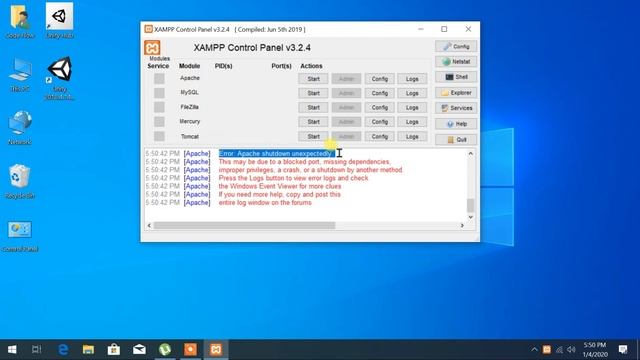This screenshot has width=640, height=360.
Task: Open the Services button in XAMPP
Action: 456,108
